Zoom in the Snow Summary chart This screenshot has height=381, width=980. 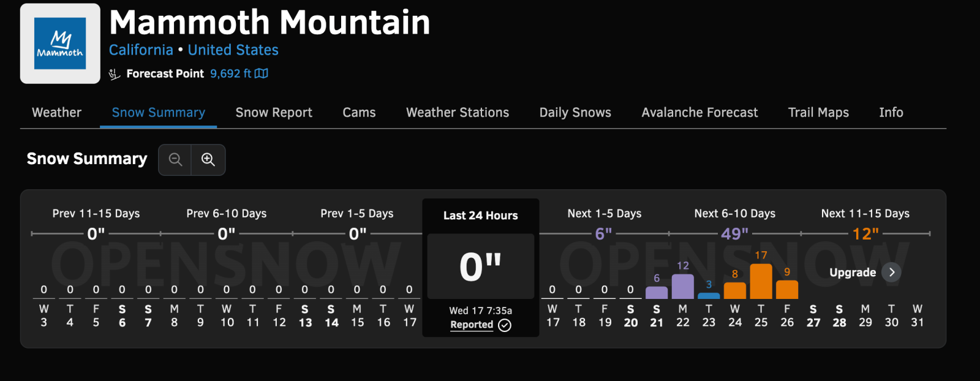(208, 160)
